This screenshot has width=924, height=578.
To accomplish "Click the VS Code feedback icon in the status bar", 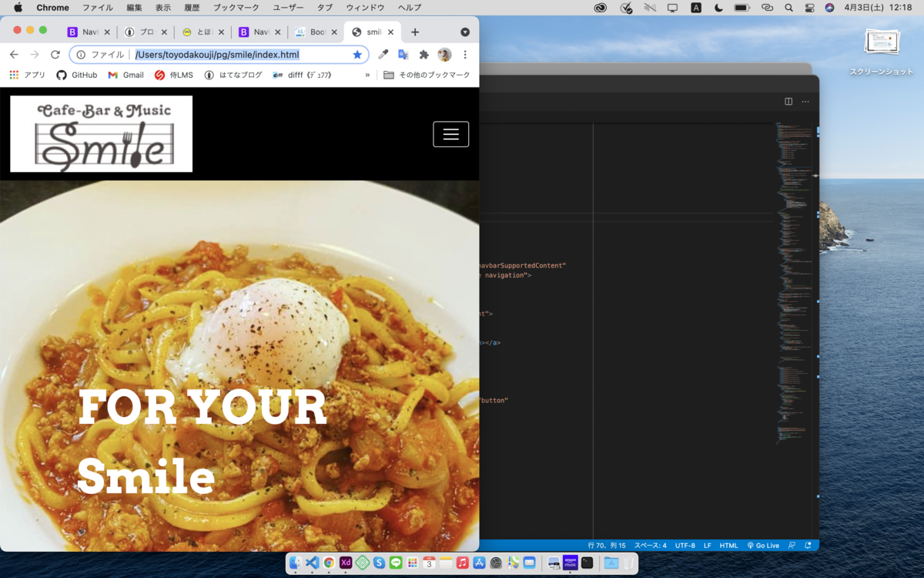I will pyautogui.click(x=791, y=546).
